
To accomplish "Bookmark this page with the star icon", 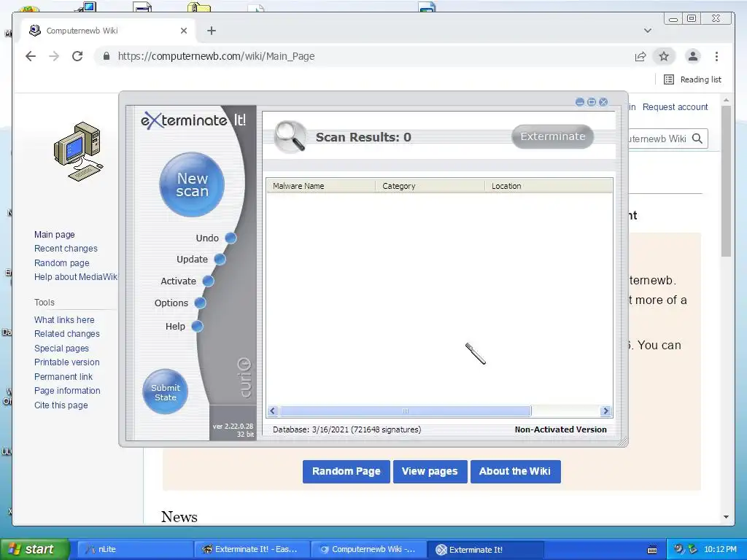I will [664, 56].
